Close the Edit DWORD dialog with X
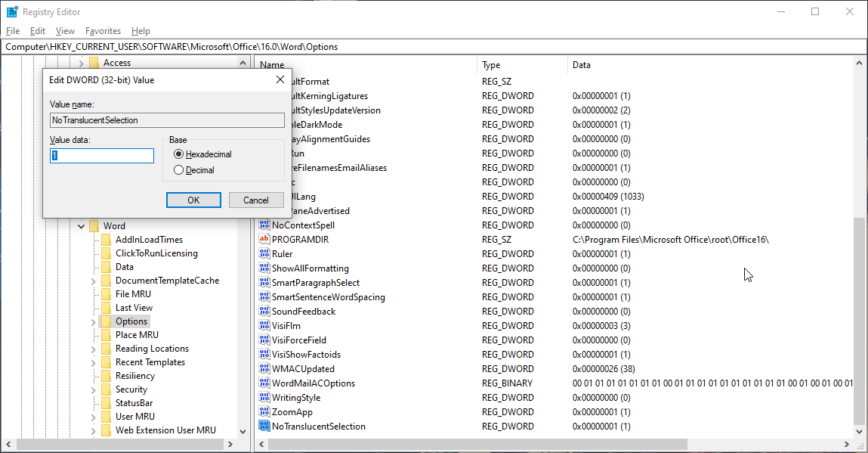 tap(280, 80)
